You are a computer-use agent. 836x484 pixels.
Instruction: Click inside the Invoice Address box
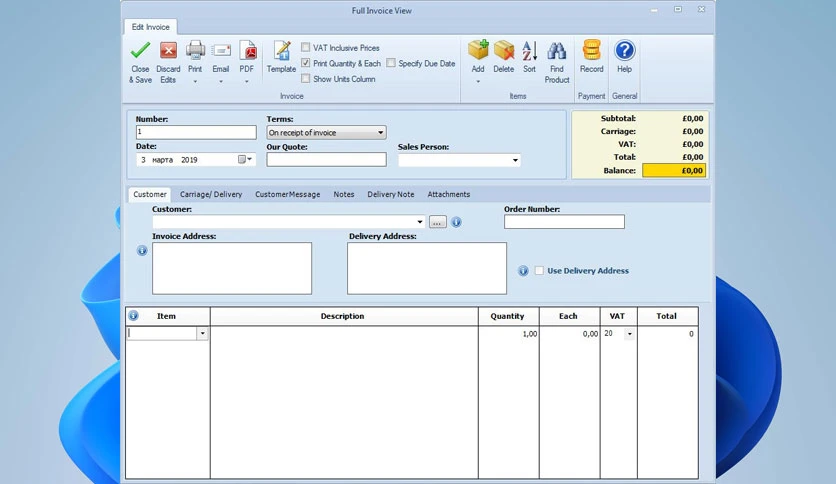point(232,268)
